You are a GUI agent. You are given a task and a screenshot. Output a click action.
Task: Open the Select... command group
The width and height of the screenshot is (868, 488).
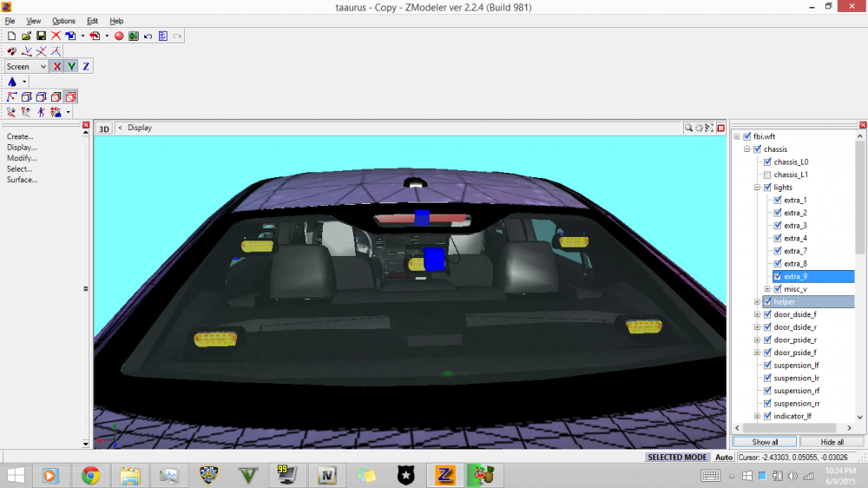coord(19,169)
